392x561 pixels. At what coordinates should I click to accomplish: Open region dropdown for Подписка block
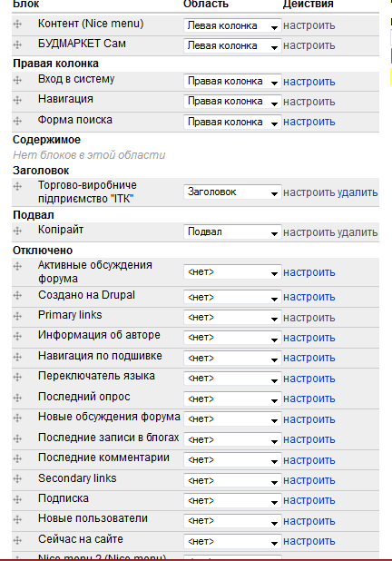(232, 500)
